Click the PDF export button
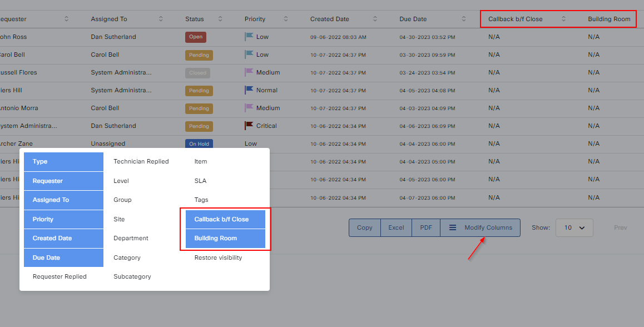The width and height of the screenshot is (644, 327). pyautogui.click(x=426, y=227)
